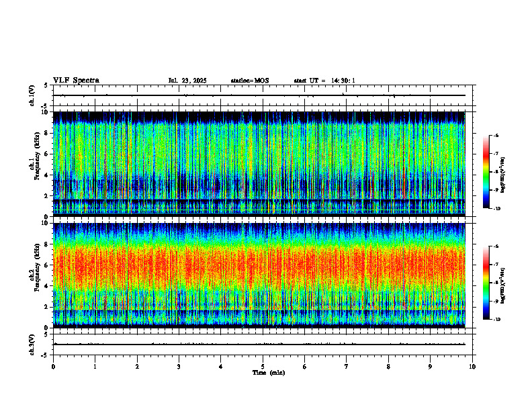Click the "-6" tick on ch.1 color bar
The image size is (532, 411).
point(496,135)
